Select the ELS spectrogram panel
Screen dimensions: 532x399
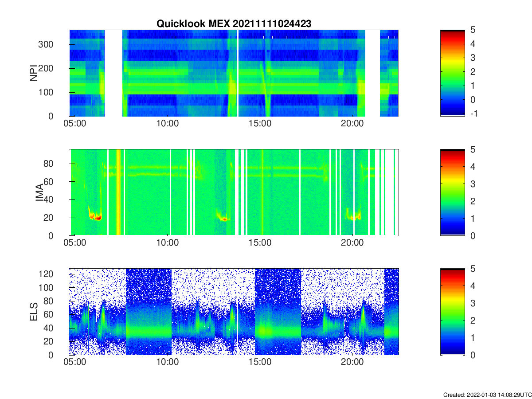pyautogui.click(x=234, y=312)
